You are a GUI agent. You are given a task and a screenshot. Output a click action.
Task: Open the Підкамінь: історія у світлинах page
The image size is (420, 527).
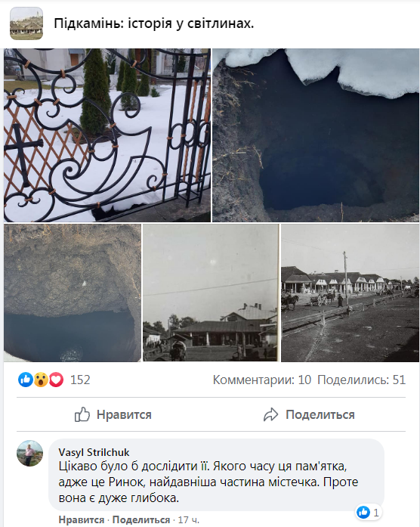pyautogui.click(x=154, y=23)
